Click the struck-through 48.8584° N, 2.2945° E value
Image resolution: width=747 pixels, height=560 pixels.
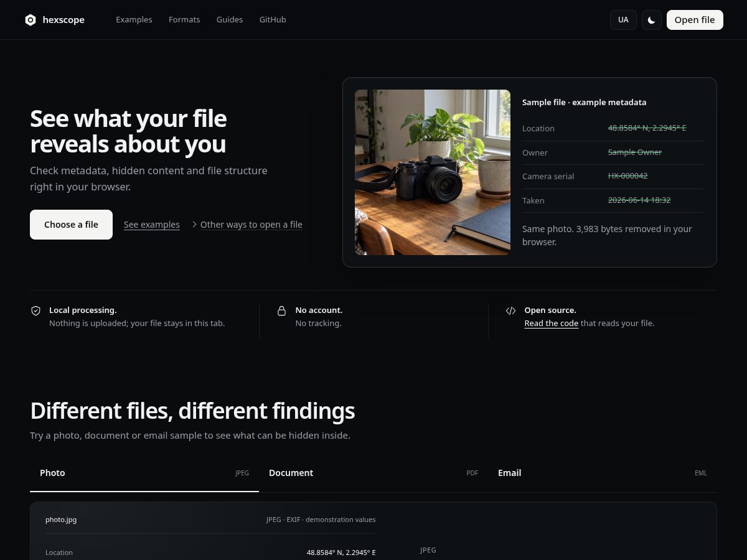pos(647,128)
